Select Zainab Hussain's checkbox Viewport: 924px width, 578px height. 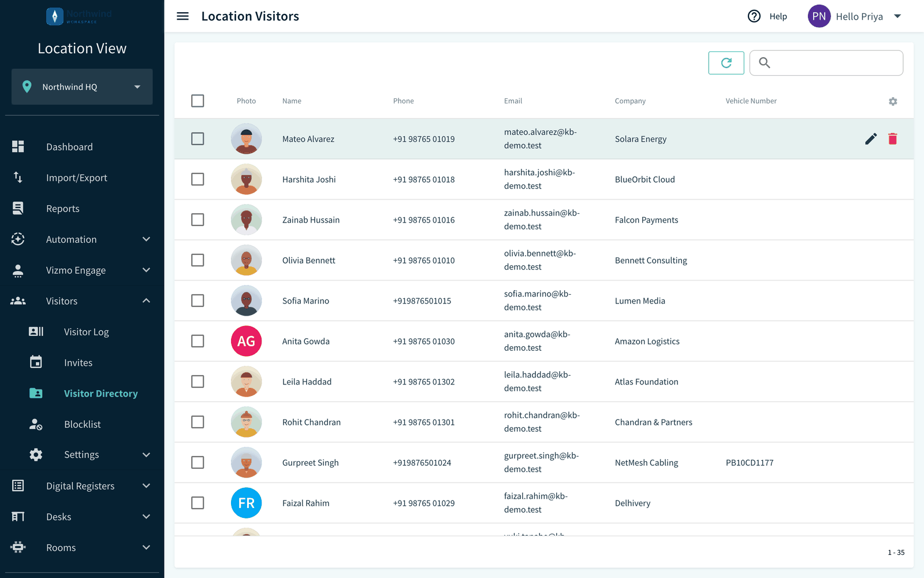[x=198, y=220]
